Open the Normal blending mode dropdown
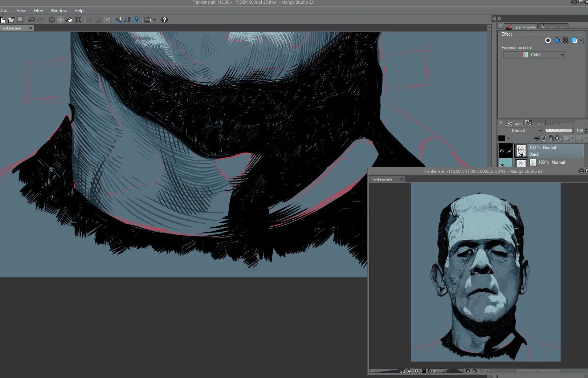The height and width of the screenshot is (378, 588). click(520, 131)
